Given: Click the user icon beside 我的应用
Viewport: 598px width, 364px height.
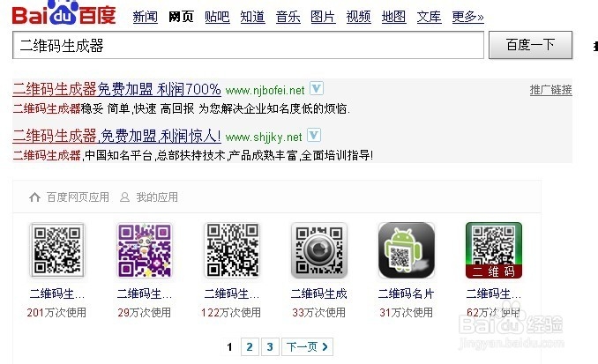Looking at the screenshot, I should pos(124,197).
